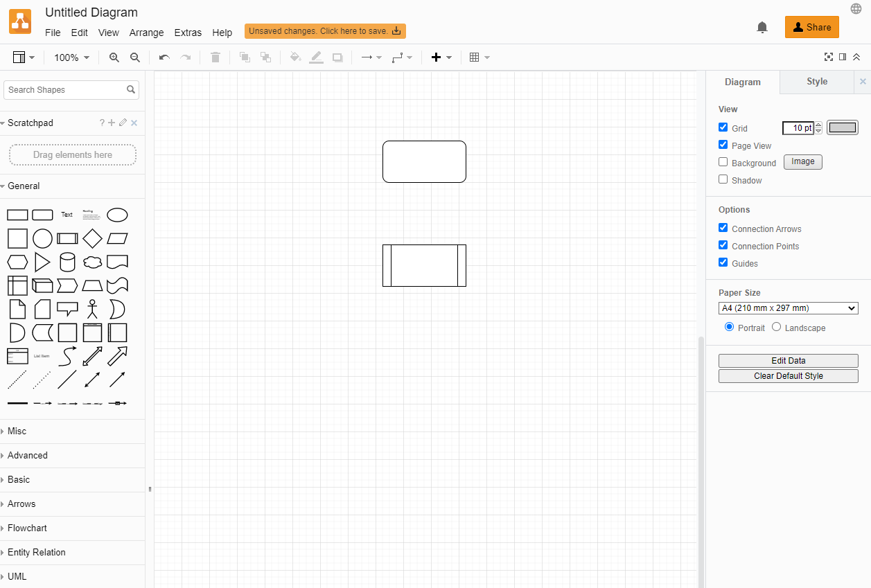Toggle the Connection Arrows checkbox
Viewport: 871px width, 588px height.
click(x=723, y=228)
